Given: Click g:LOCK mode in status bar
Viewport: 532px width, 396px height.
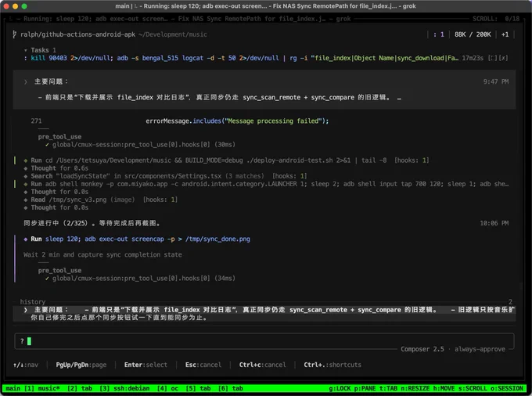Looking at the screenshot, I should pyautogui.click(x=340, y=388).
